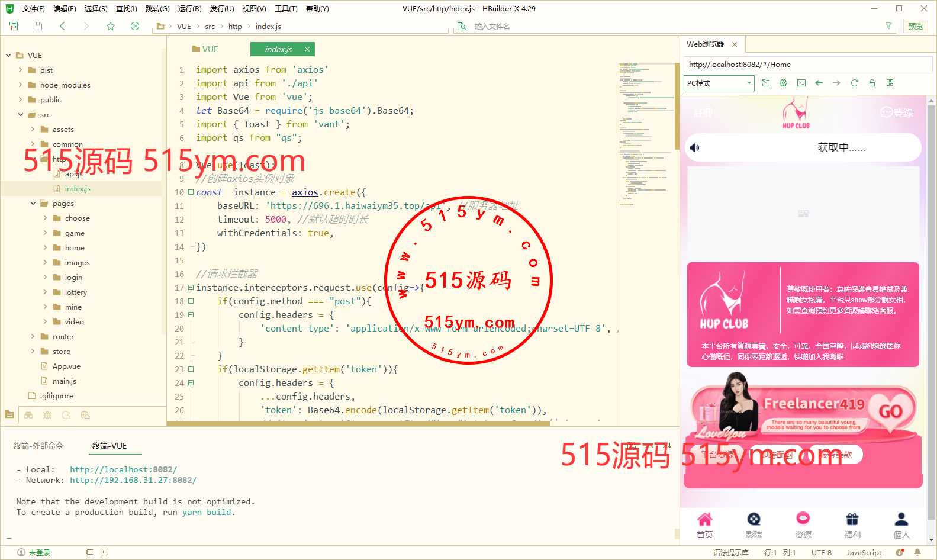937x560 pixels.
Task: Click the 预览 preview button
Action: pyautogui.click(x=915, y=26)
